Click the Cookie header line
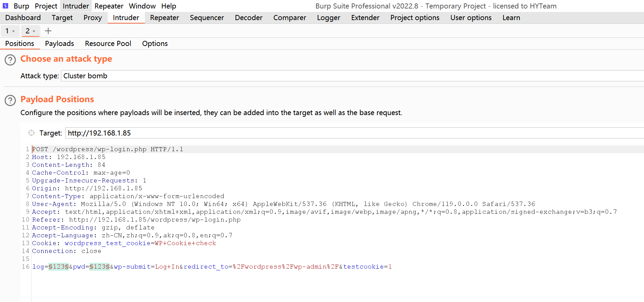 coord(124,243)
